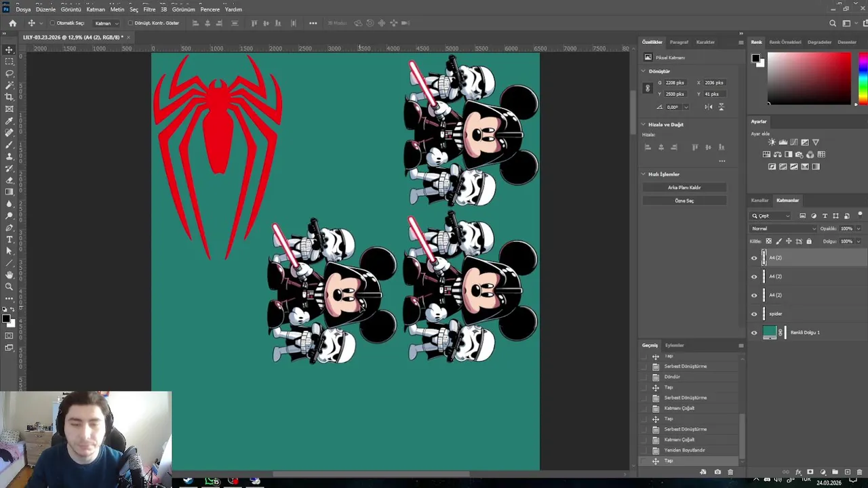Click the foreground color swatch in Renk panel

pyautogui.click(x=755, y=58)
